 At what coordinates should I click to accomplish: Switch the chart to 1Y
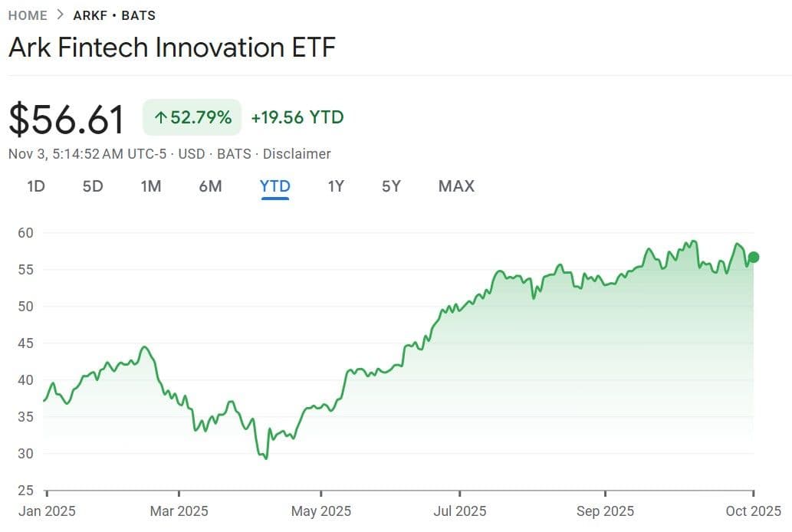click(x=336, y=186)
